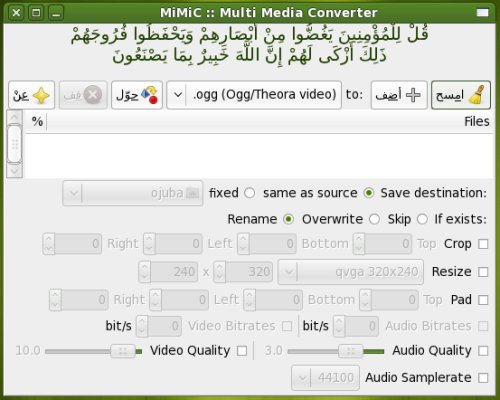Click the convert button with colored shapes icon
The image size is (500, 400).
coord(137,95)
